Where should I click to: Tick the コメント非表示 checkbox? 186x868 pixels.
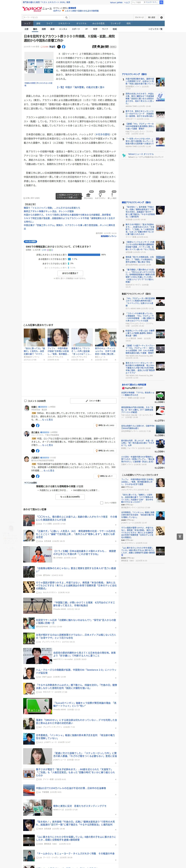click(x=102, y=503)
